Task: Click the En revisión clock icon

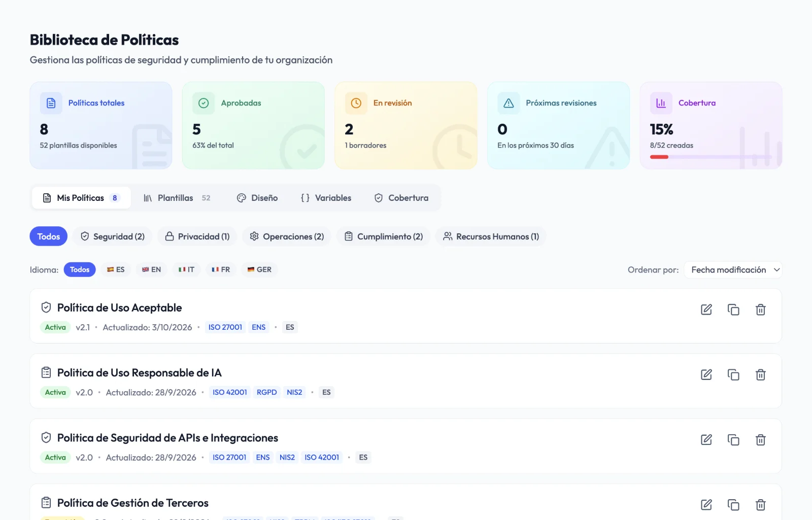Action: pos(356,103)
